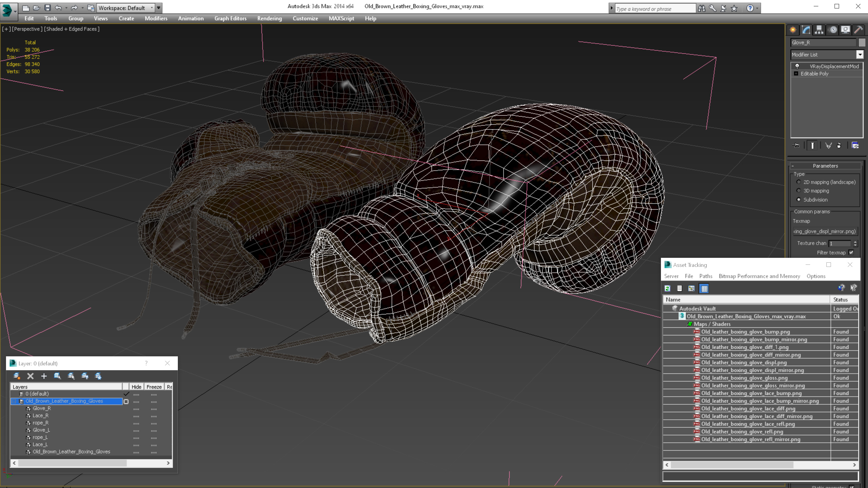Viewport: 868px width, 488px height.
Task: Click the satellite Communication Center icon
Action: point(723,8)
